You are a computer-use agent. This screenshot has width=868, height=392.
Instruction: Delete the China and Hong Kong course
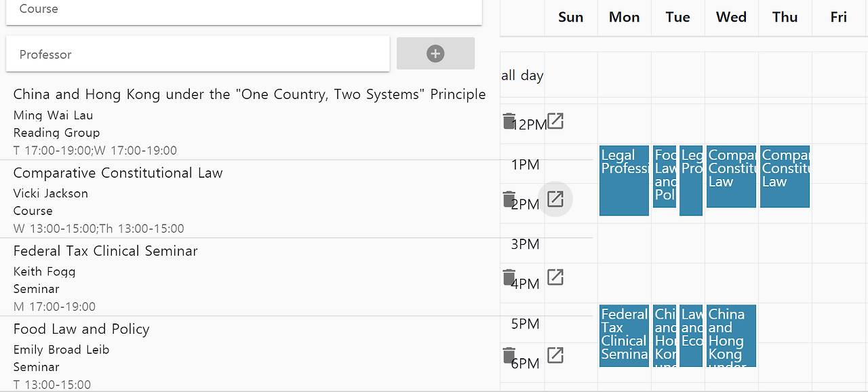(x=509, y=121)
